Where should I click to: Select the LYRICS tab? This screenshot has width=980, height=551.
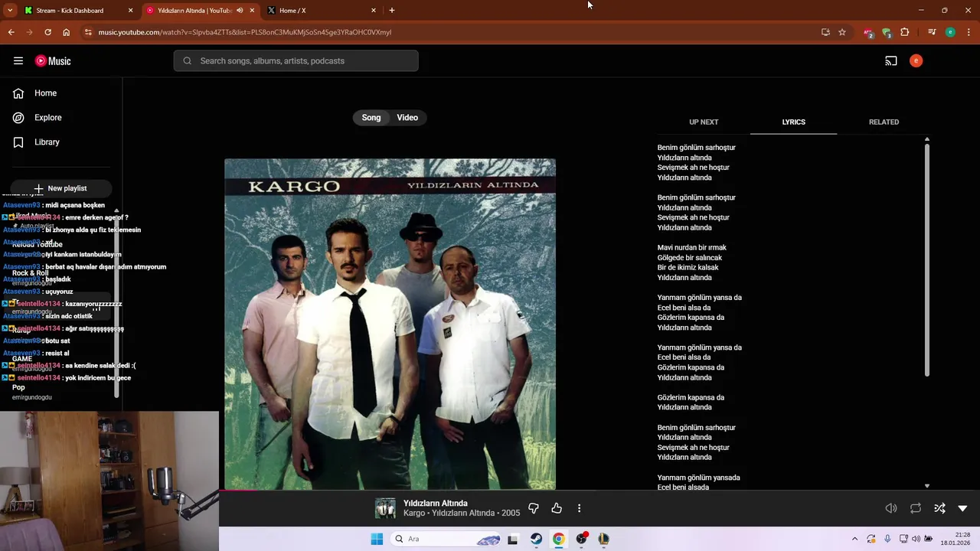point(793,122)
